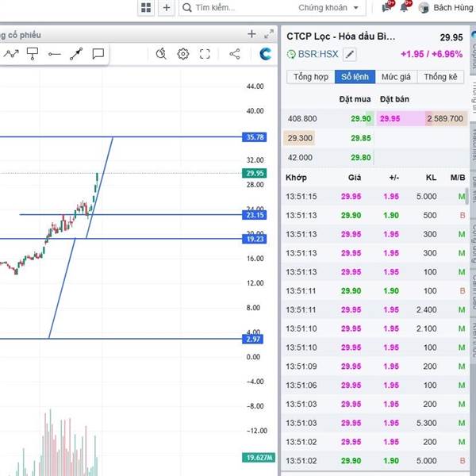Click the order list vertical scrollbar
This screenshot has width=476, height=476.
[467, 197]
